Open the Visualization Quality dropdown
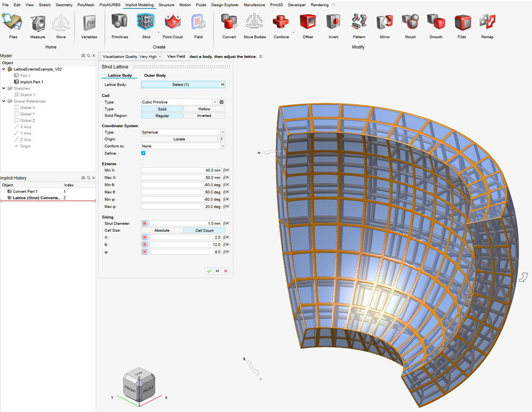 point(148,56)
